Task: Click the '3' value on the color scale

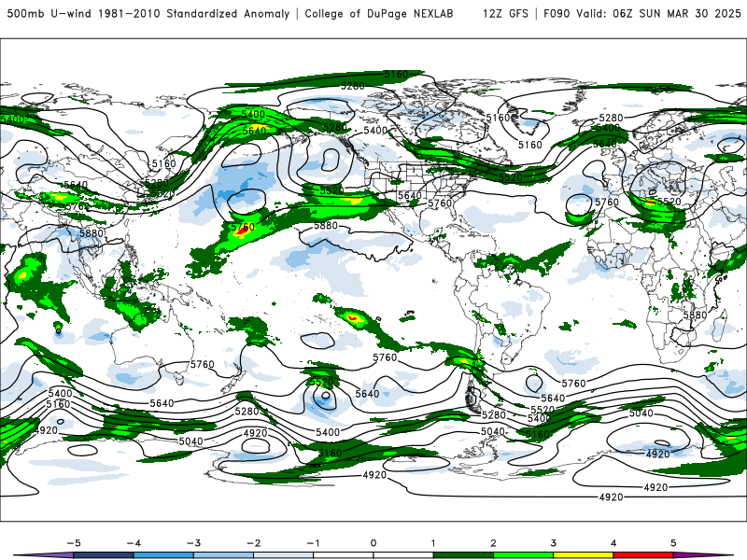Action: pyautogui.click(x=553, y=543)
